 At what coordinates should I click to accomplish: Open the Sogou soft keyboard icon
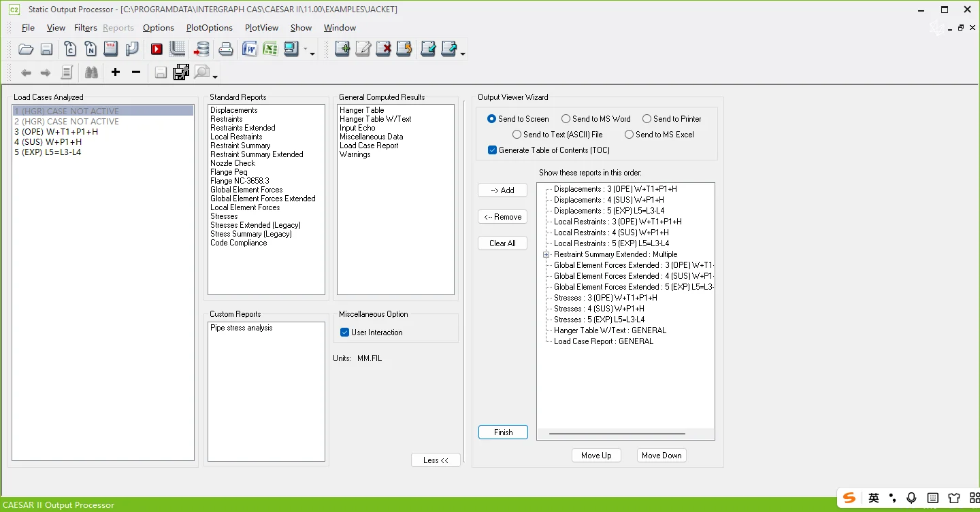pyautogui.click(x=933, y=498)
